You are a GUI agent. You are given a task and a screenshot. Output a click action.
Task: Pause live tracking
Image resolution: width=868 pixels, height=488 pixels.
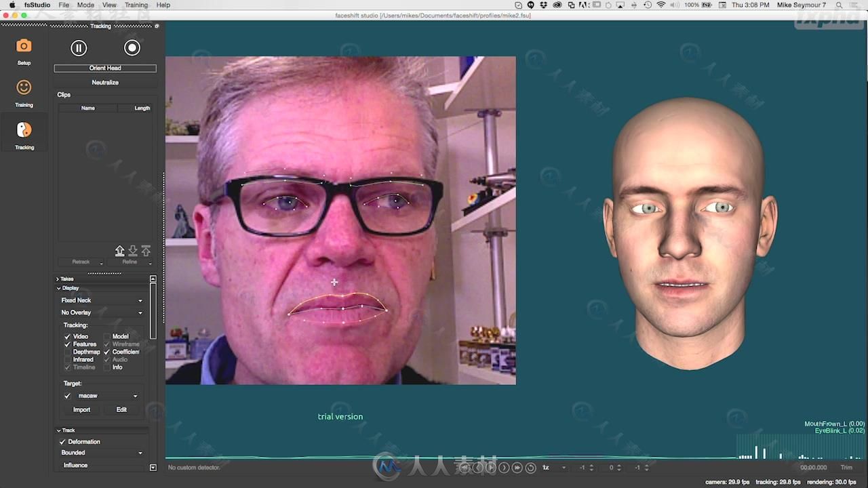coord(79,47)
